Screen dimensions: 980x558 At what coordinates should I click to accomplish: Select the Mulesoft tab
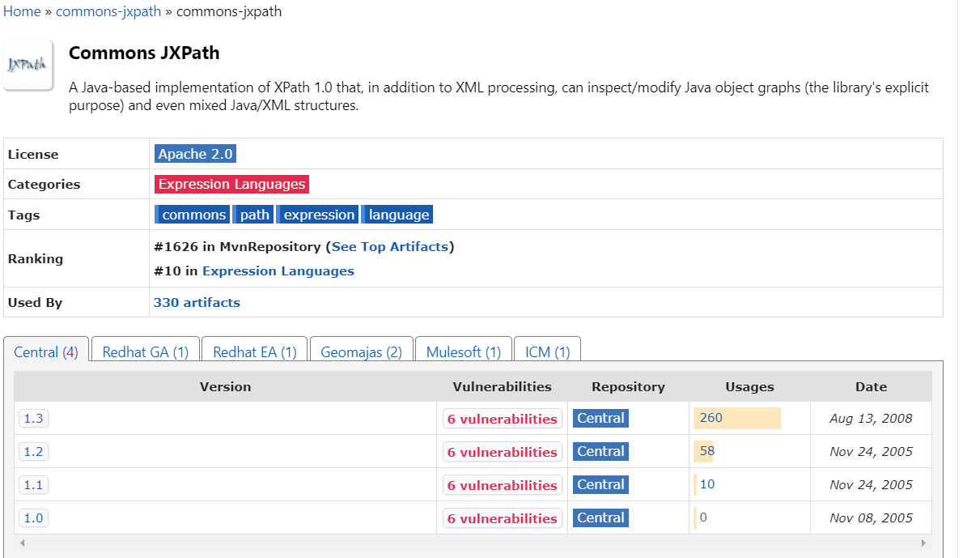463,351
